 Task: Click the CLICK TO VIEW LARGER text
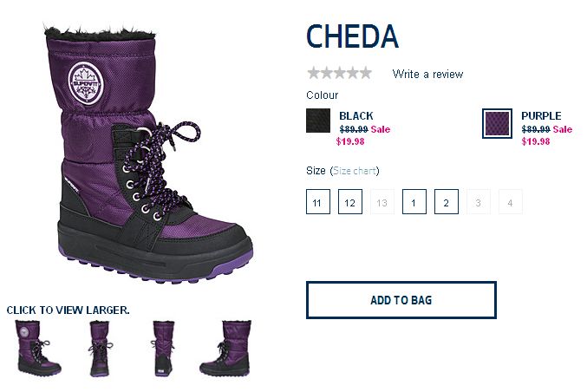point(68,310)
